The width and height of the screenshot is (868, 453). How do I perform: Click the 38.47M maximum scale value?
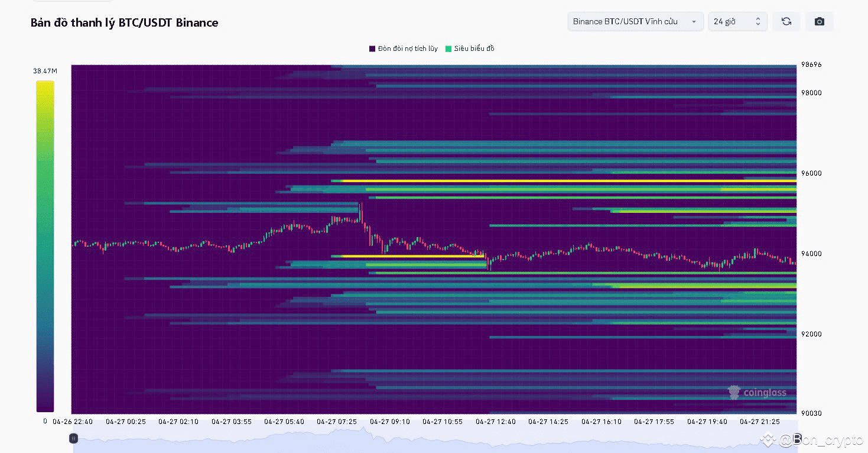pos(45,71)
